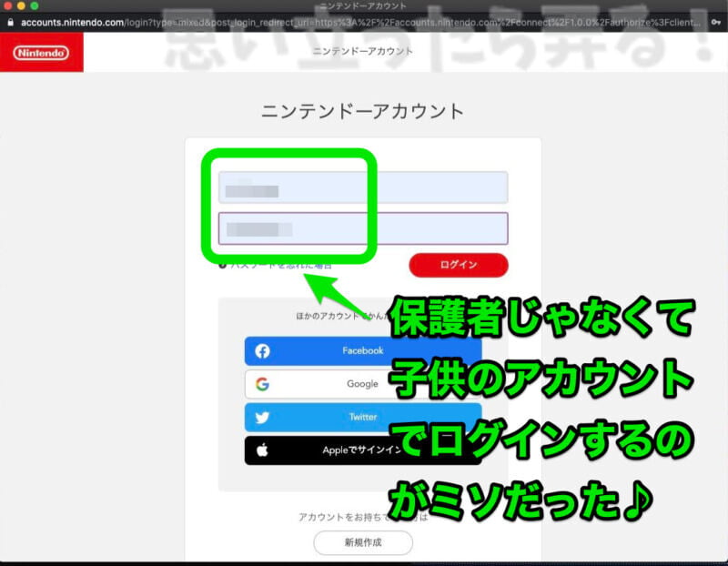Click the key icon in address bar
728x566 pixels.
tap(715, 22)
